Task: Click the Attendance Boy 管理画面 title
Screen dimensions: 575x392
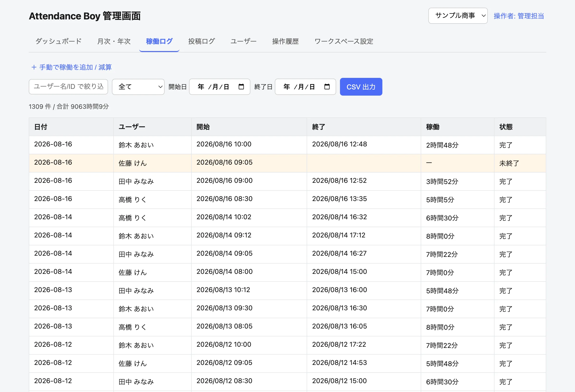Action: pyautogui.click(x=85, y=16)
